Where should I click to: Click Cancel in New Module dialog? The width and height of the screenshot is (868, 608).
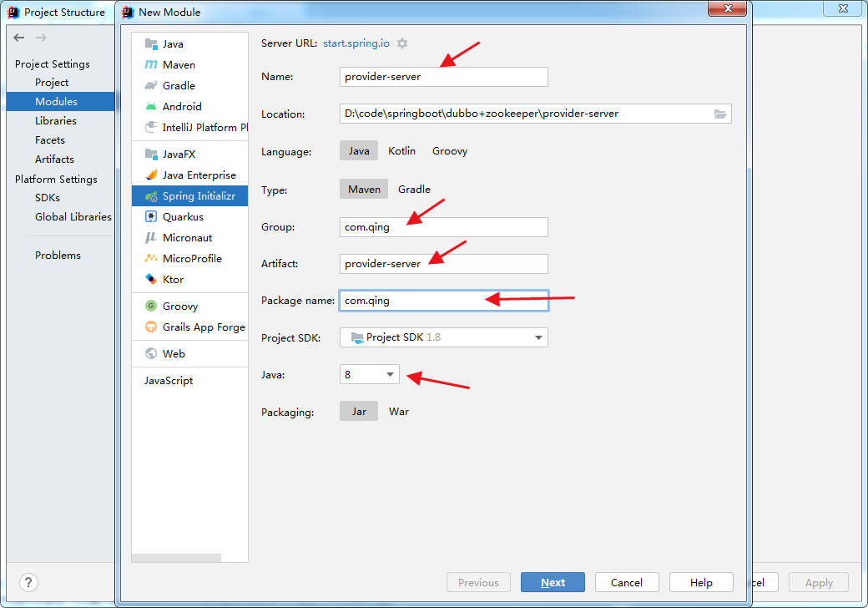[x=627, y=583]
